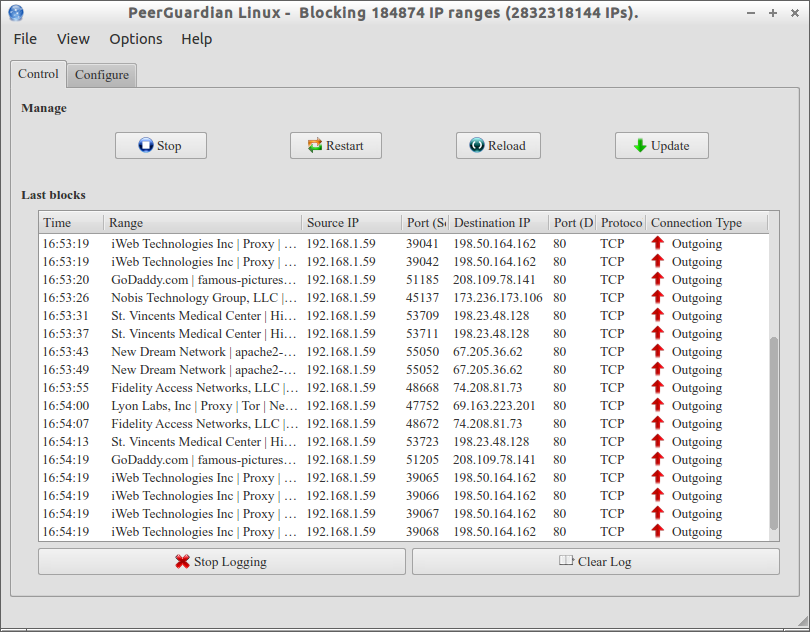Open the View menu
This screenshot has width=810, height=632.
tap(73, 39)
